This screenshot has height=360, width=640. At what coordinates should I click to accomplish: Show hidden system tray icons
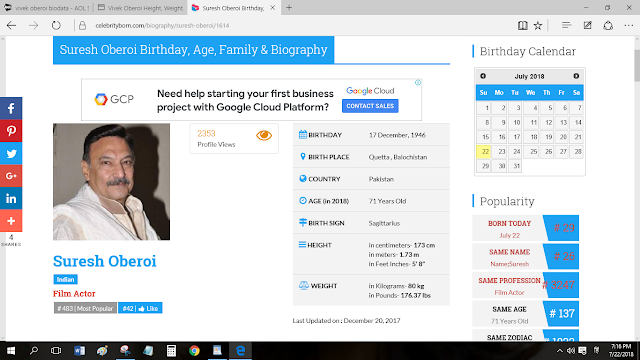coord(560,351)
